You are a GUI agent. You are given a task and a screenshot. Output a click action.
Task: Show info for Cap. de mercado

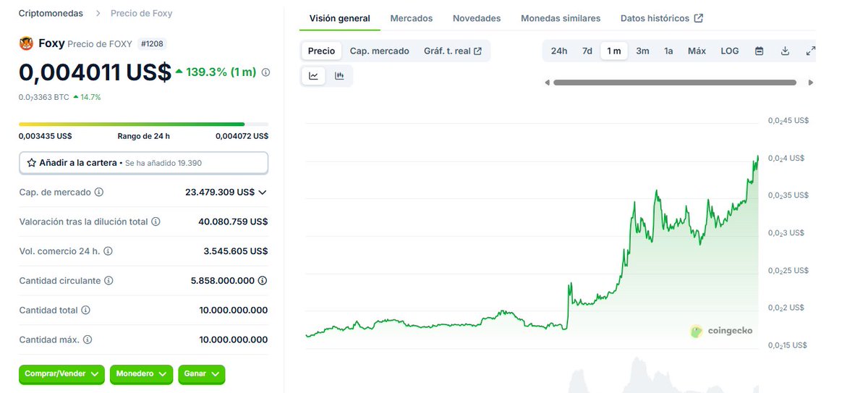pyautogui.click(x=99, y=193)
